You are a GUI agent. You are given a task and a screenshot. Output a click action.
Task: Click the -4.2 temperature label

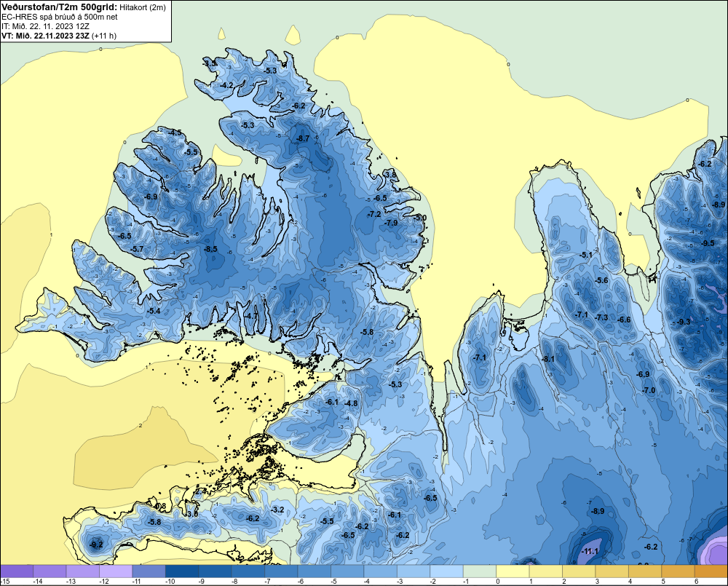[226, 85]
